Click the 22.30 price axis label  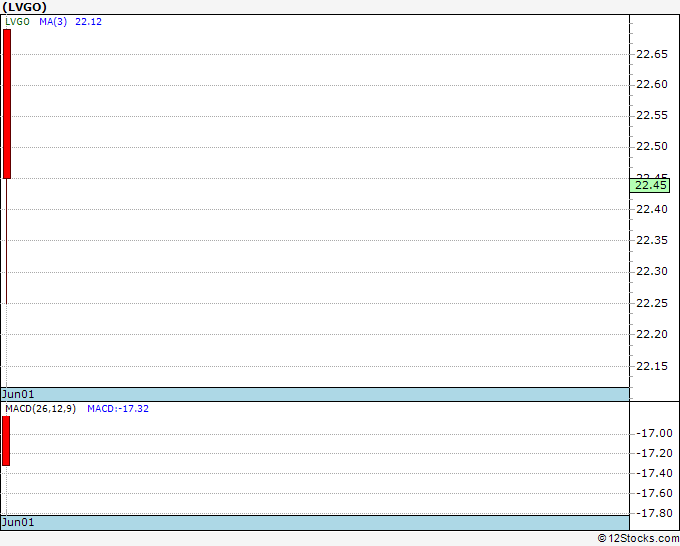651,271
